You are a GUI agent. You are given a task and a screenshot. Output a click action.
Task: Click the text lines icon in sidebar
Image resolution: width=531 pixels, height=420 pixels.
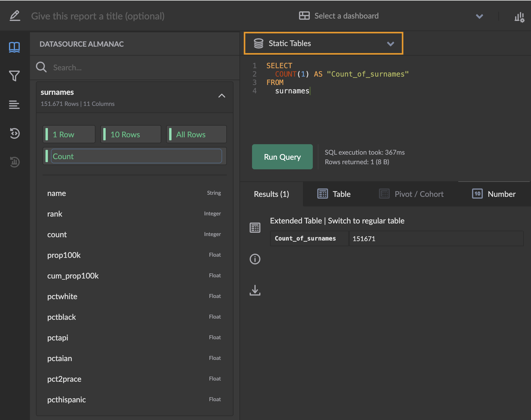[x=14, y=105]
